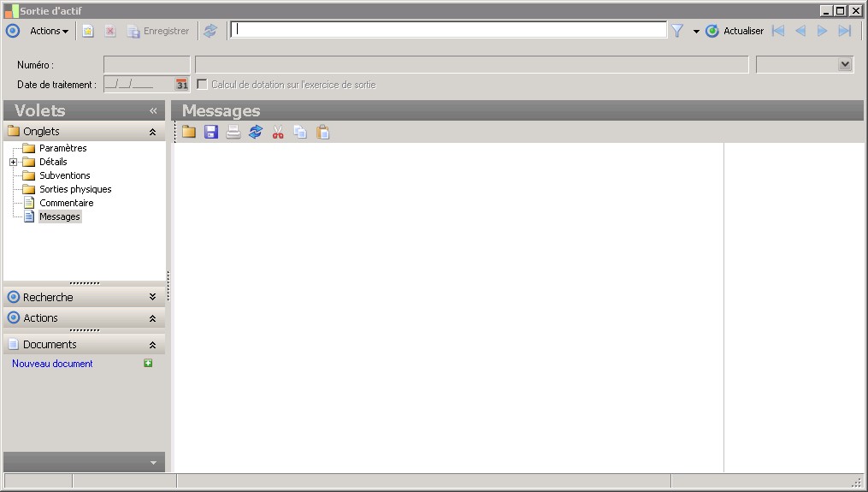The height and width of the screenshot is (492, 868).
Task: Collapse the Actions section in Volets
Action: pos(153,318)
